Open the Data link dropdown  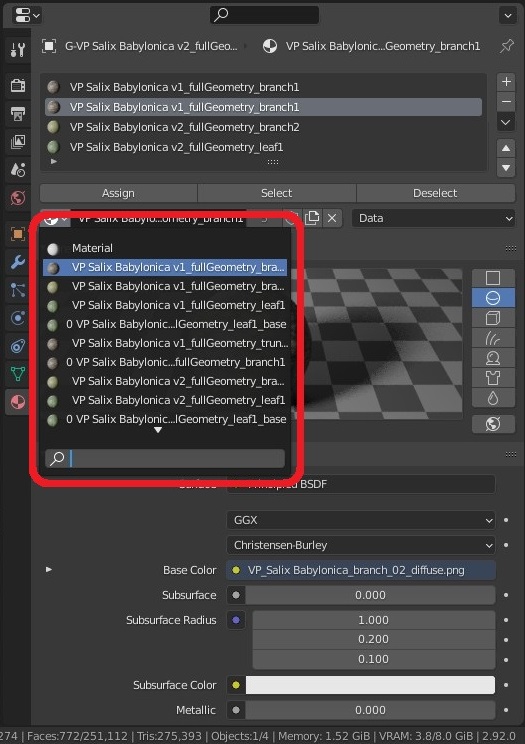click(433, 218)
